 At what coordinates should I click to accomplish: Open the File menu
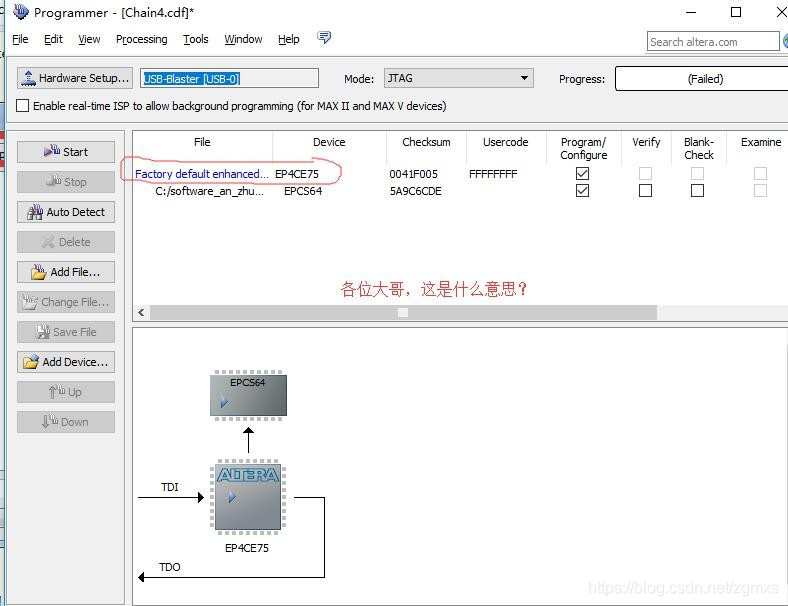click(x=20, y=39)
